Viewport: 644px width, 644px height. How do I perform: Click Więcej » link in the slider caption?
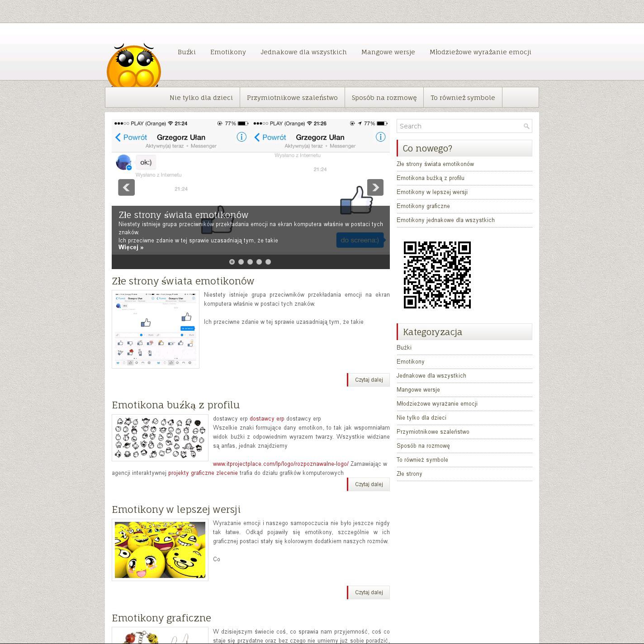click(131, 247)
